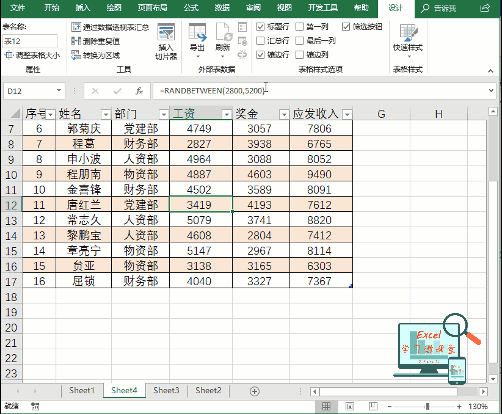Screen dimensions: 502x414
Task: Switch to Normal view icon
Action: tap(326, 406)
